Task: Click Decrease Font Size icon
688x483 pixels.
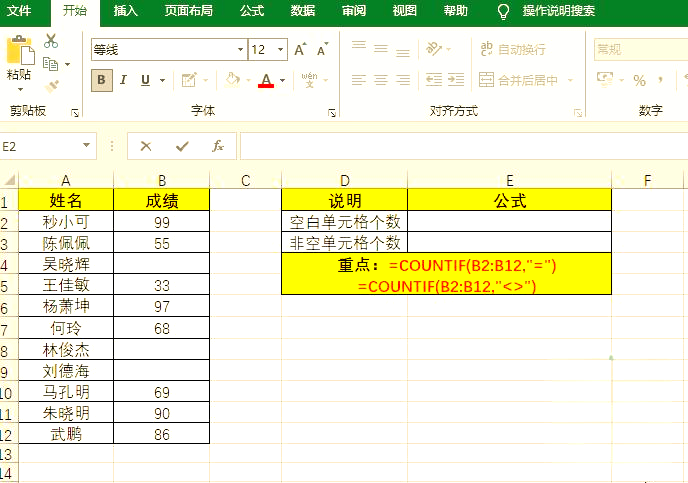Action: 322,50
